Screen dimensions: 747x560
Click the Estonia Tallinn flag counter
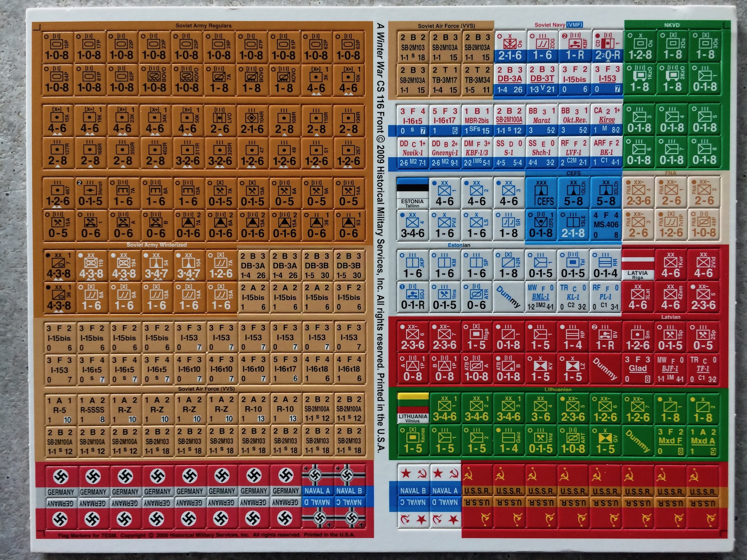pyautogui.click(x=412, y=193)
